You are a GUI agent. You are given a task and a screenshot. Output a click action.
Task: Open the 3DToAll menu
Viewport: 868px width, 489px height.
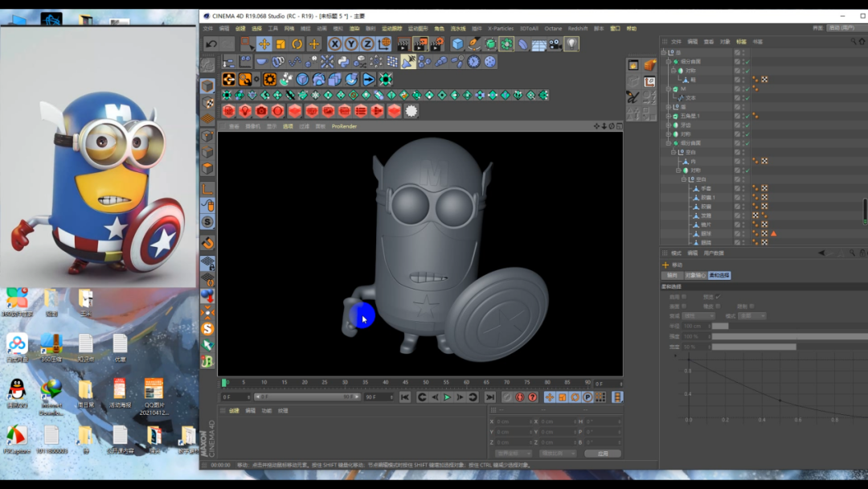tap(529, 28)
